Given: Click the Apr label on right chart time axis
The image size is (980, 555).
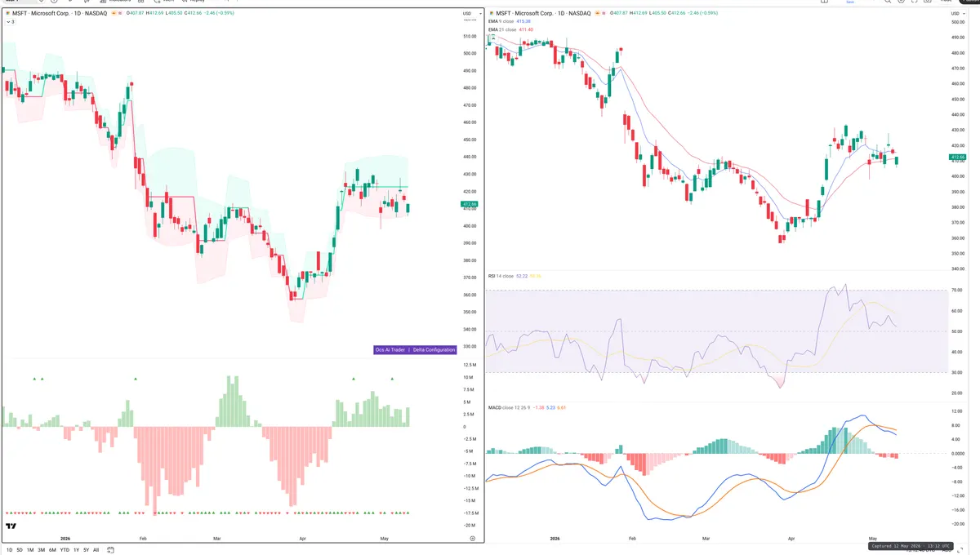Looking at the screenshot, I should click(792, 539).
